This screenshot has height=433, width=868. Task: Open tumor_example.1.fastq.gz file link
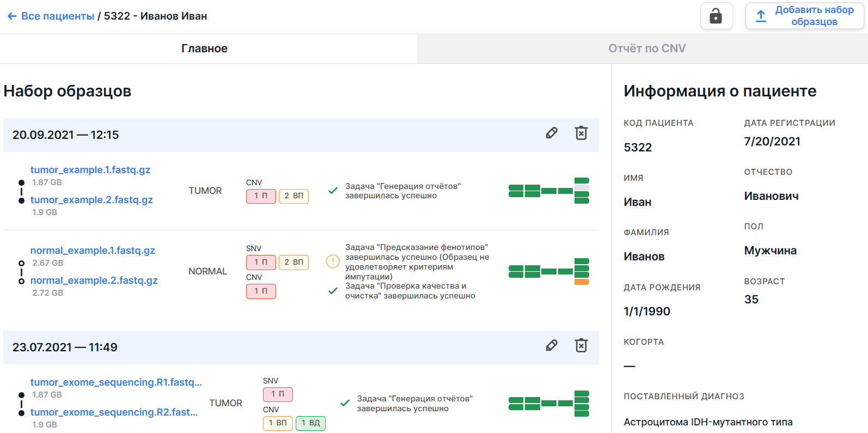tap(90, 170)
